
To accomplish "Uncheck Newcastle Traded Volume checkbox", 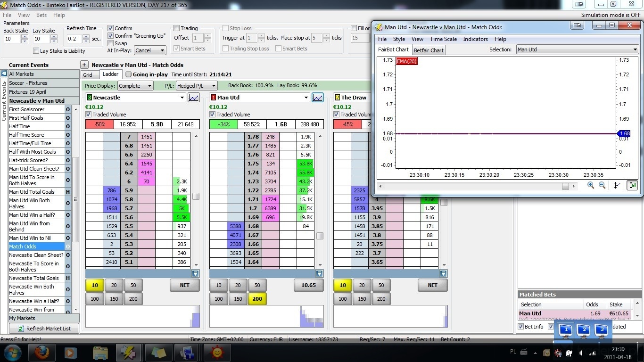I will click(x=89, y=115).
